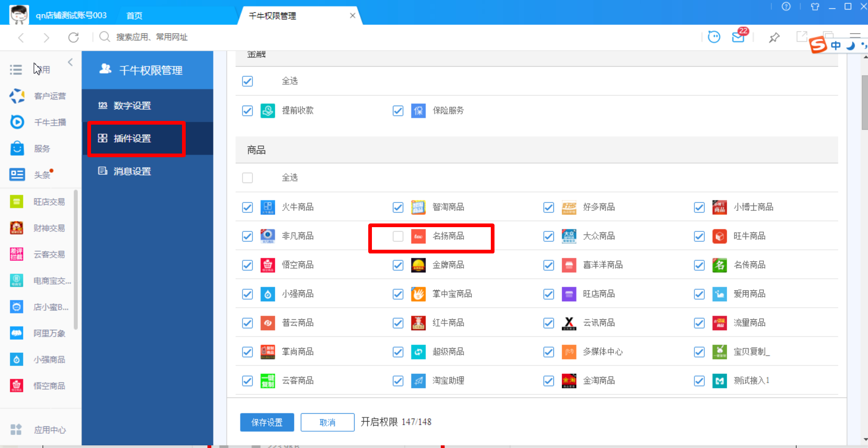Screen dimensions: 868x448
Task: Click the 阿里万象 sidebar icon
Action: click(x=17, y=333)
